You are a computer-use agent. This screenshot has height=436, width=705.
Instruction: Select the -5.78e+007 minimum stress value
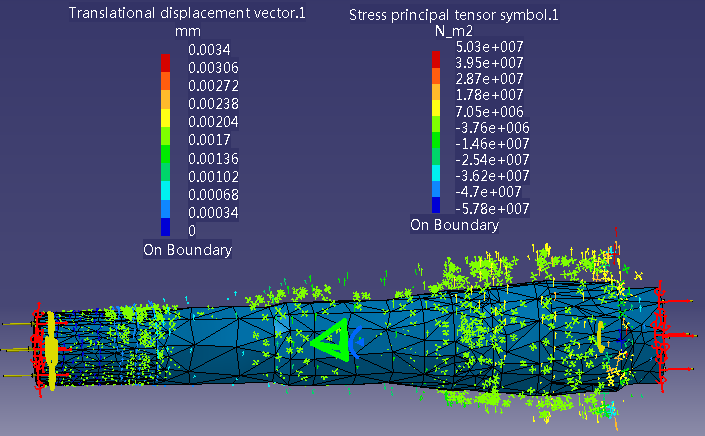point(492,209)
